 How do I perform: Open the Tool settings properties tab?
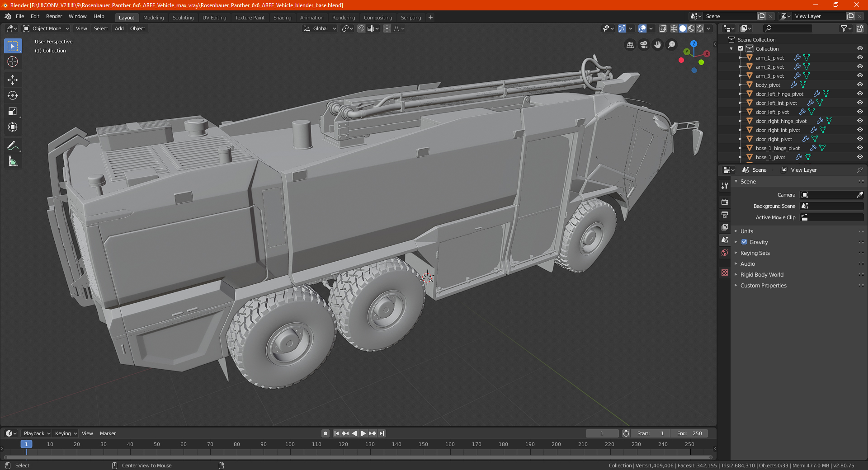point(725,186)
